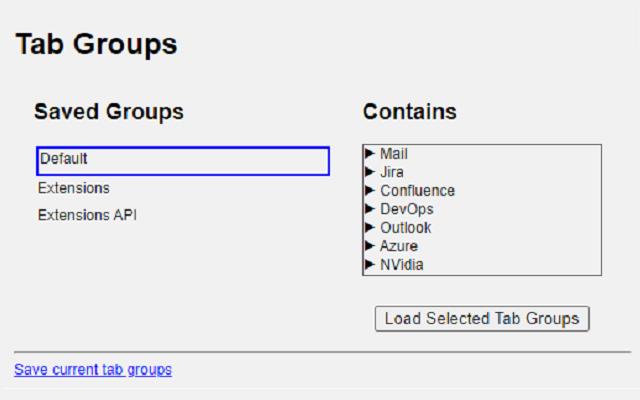Expand the Azure disclosure triangle
The height and width of the screenshot is (400, 640).
(370, 246)
